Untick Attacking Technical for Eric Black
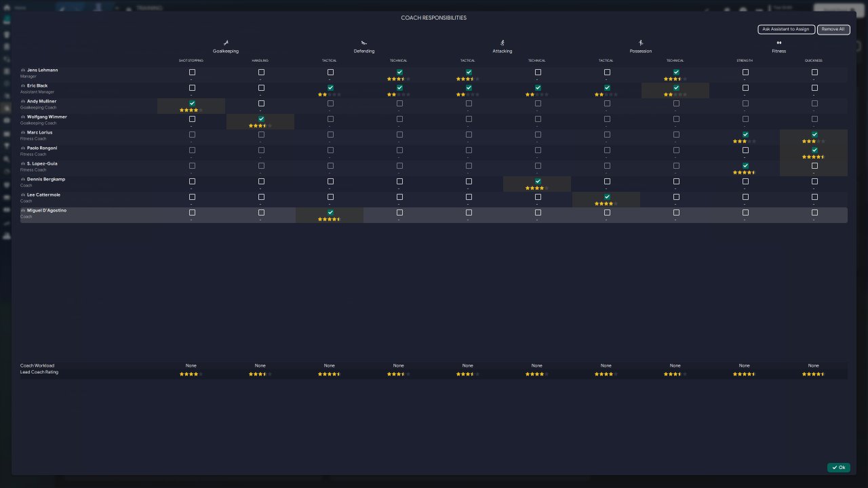868x488 pixels. coord(538,87)
